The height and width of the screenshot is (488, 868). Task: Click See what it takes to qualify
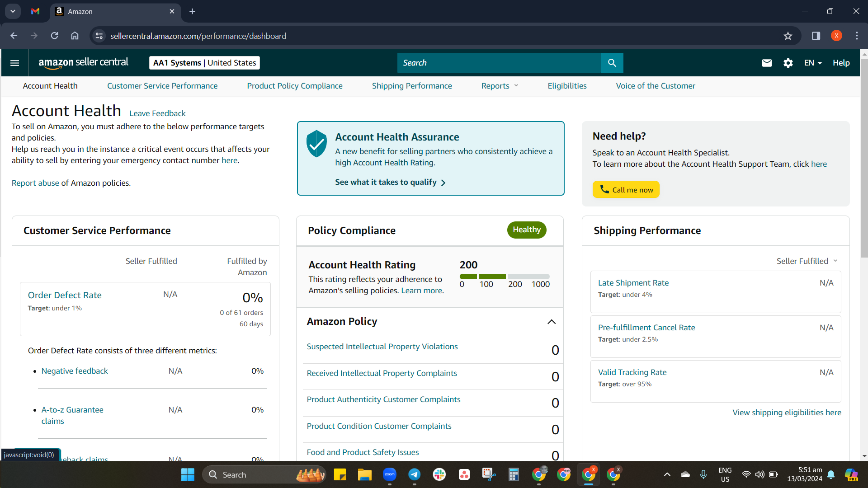click(390, 182)
